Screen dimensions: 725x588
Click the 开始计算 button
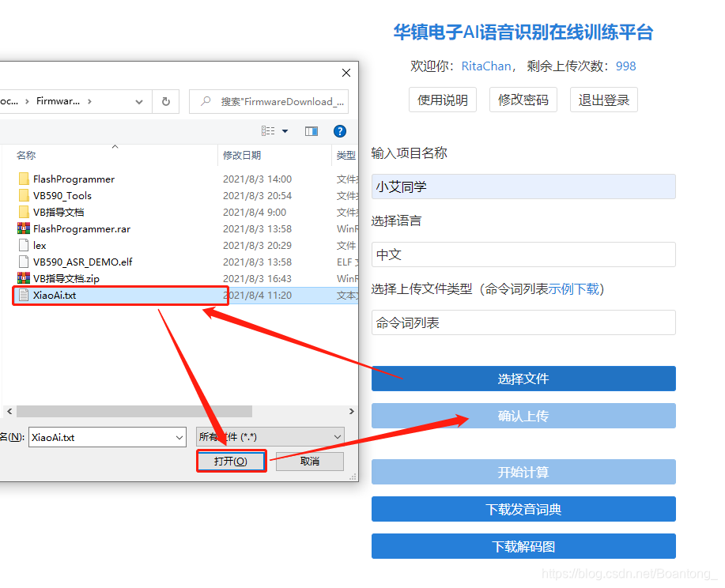click(x=523, y=472)
